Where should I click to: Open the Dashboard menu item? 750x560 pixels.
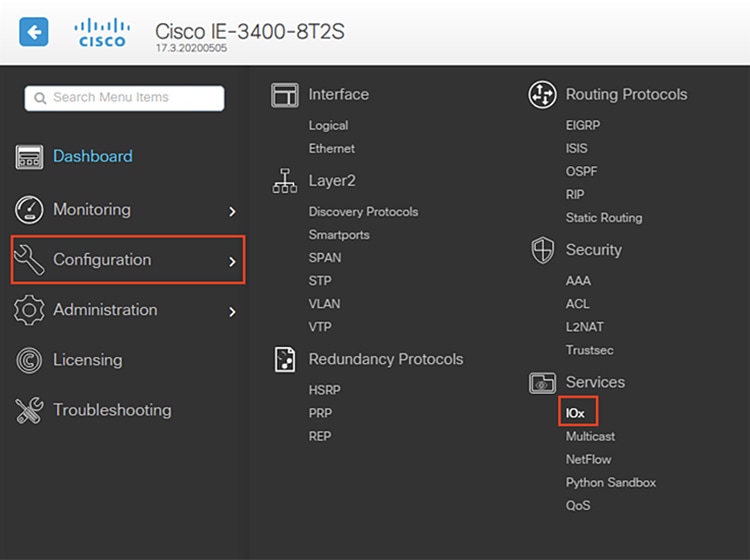pos(93,156)
